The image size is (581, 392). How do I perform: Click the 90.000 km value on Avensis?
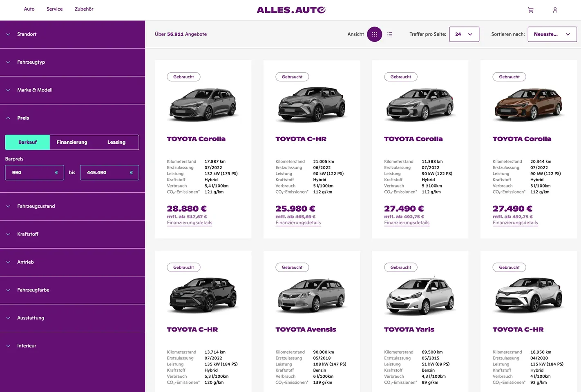tap(324, 352)
